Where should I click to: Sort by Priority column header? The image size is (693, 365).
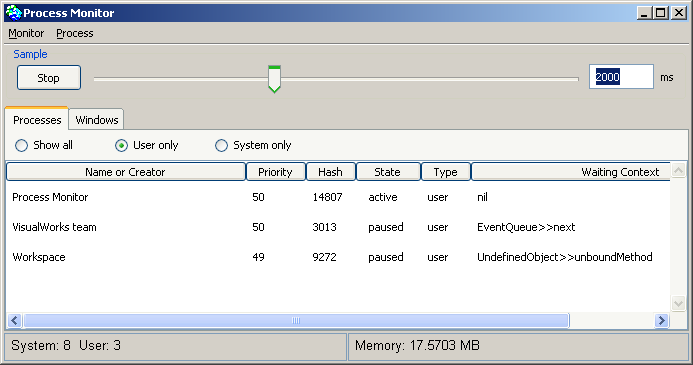click(x=275, y=172)
